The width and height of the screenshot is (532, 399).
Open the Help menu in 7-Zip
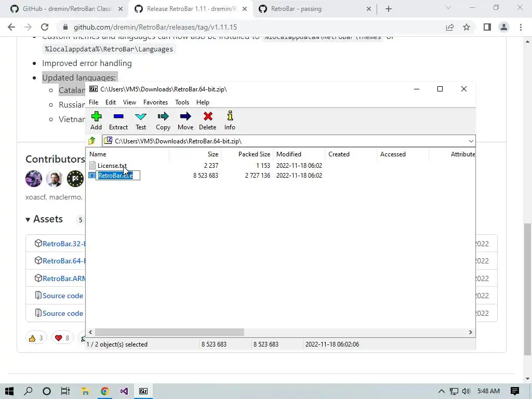click(203, 102)
